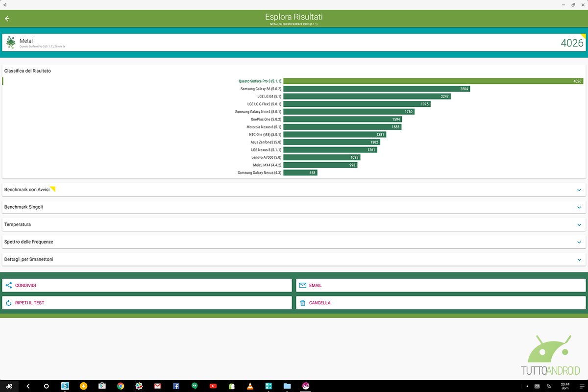Viewport: 588px width, 392px height.
Task: Open the Metal benchmark flower icon
Action: (11, 43)
